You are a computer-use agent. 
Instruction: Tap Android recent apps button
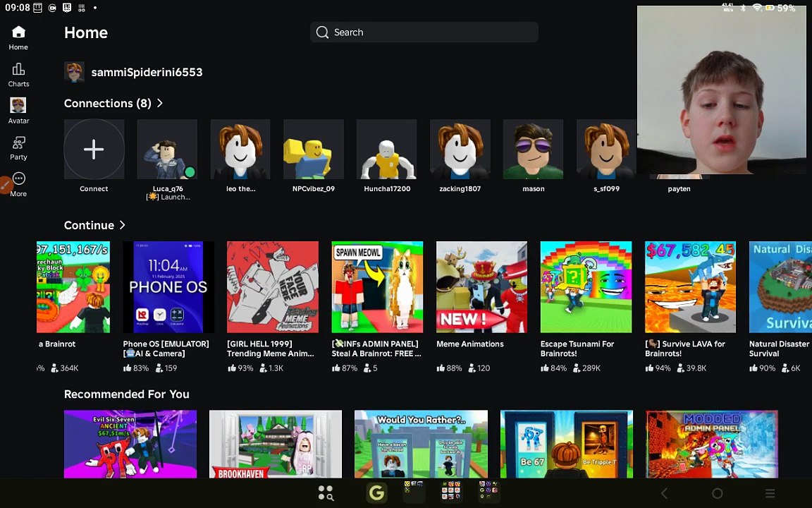[770, 493]
